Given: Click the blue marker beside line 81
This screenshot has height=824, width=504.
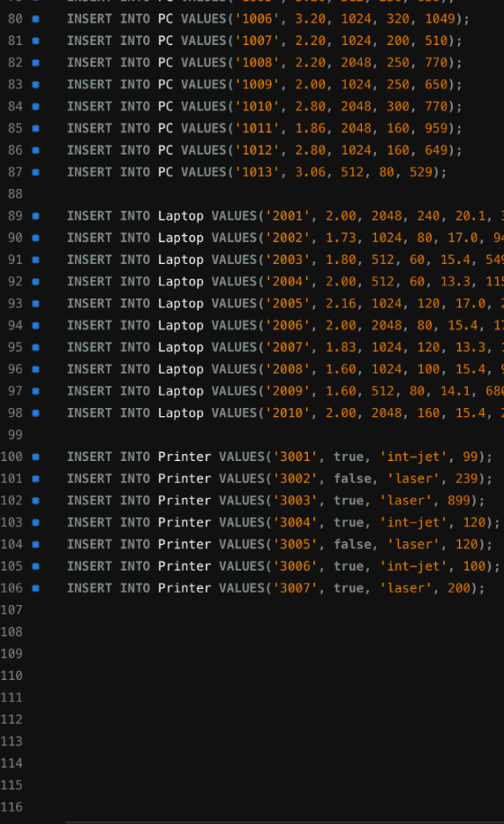Looking at the screenshot, I should point(36,41).
